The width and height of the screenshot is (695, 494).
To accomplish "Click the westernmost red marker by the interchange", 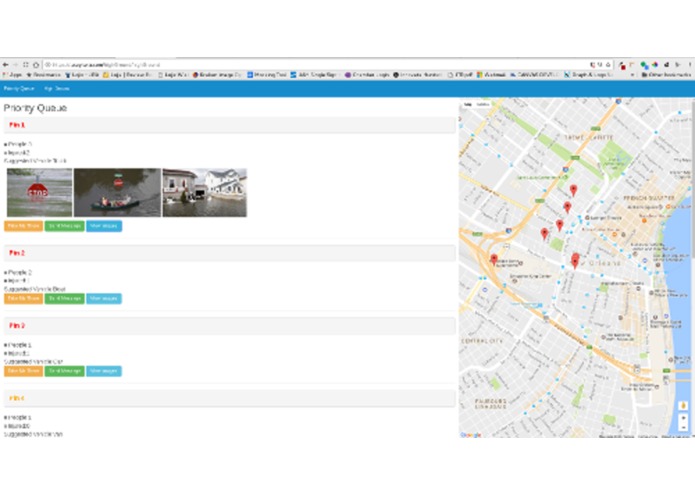I will [x=494, y=260].
